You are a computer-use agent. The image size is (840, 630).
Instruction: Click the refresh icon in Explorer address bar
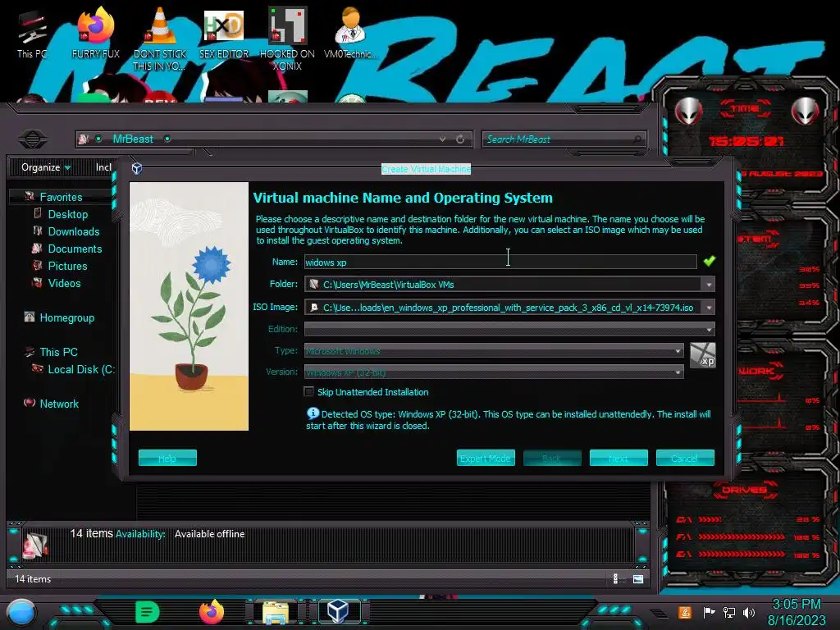(x=460, y=139)
